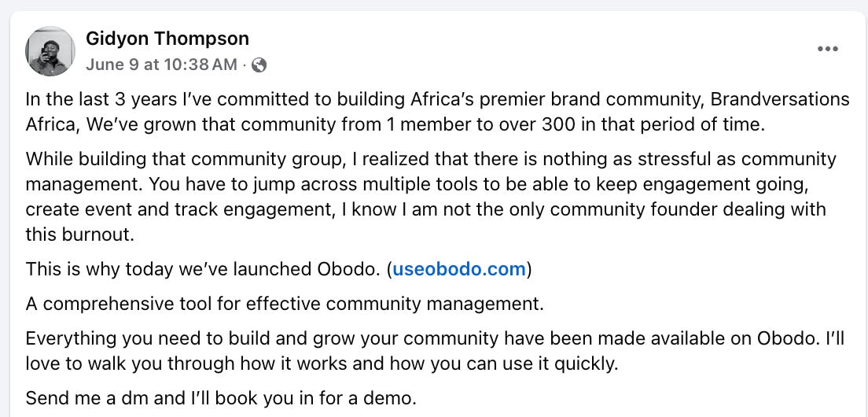Visit the useobodo.com link
The image size is (868, 417).
click(459, 269)
